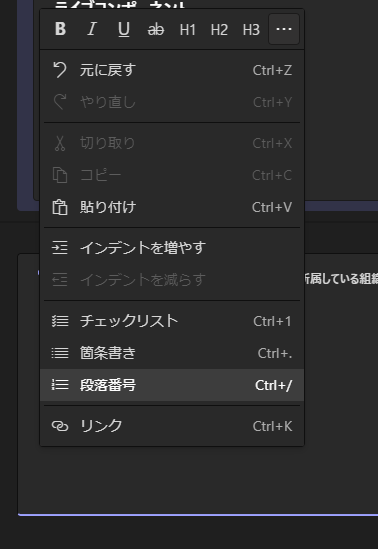The height and width of the screenshot is (549, 378).
Task: Set Heading 1 with H1 button
Action: tap(188, 29)
